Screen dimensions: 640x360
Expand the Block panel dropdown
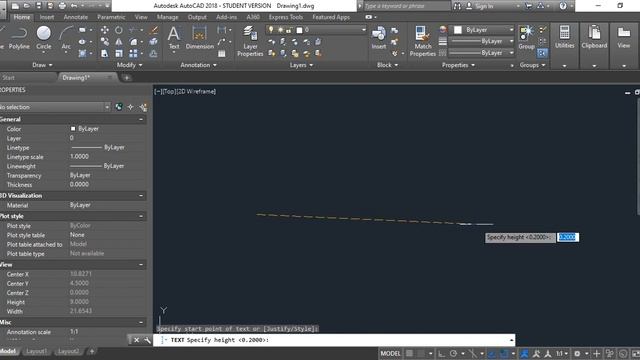coord(387,65)
